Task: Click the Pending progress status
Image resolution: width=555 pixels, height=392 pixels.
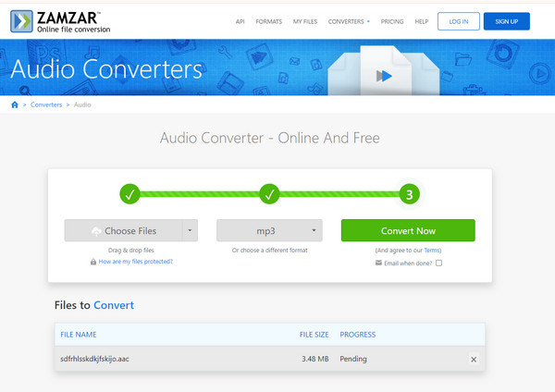Action: click(353, 359)
